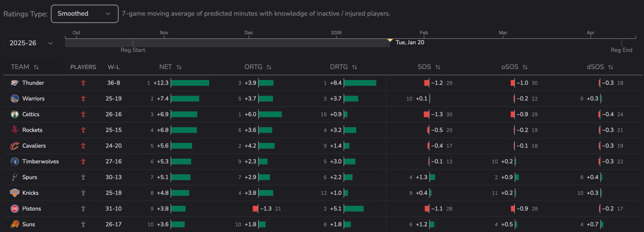644x232 pixels.
Task: Sort by NET rating arrows icon
Action: pos(179,67)
